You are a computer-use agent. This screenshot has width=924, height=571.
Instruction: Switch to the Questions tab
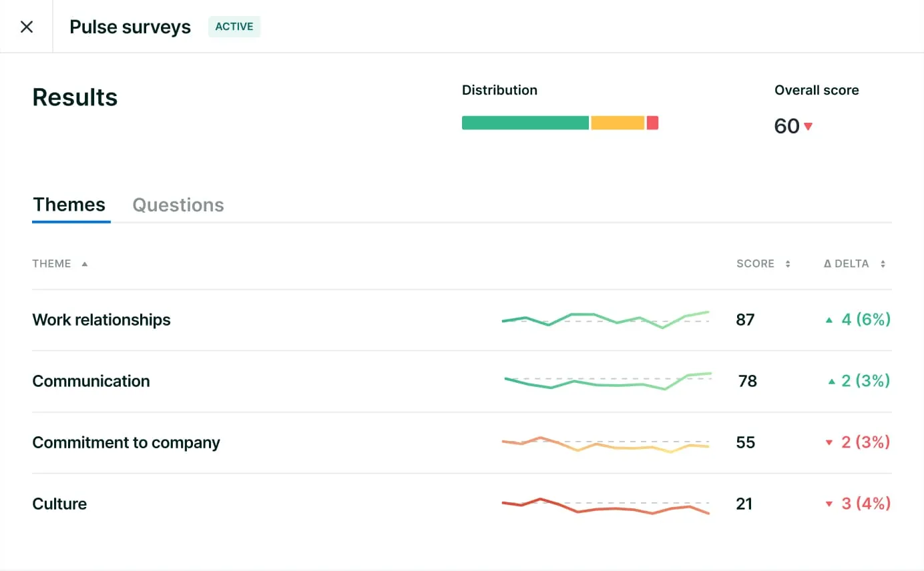pyautogui.click(x=178, y=205)
